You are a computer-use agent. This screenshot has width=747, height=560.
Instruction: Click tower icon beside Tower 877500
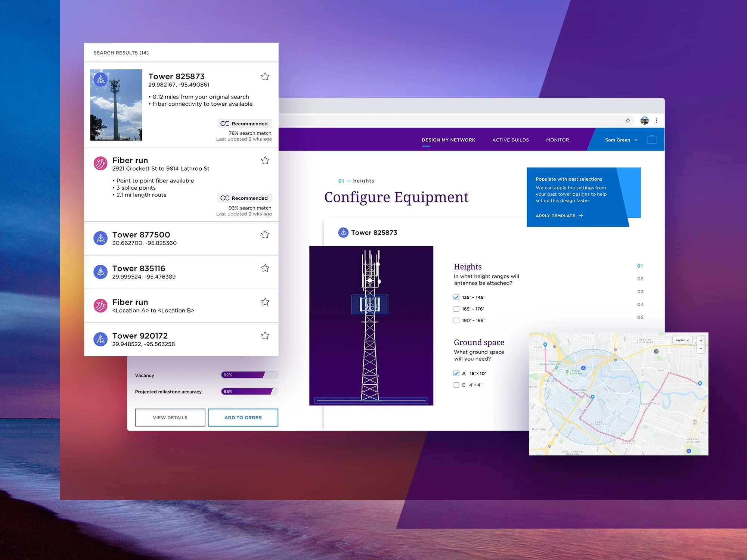click(x=100, y=238)
